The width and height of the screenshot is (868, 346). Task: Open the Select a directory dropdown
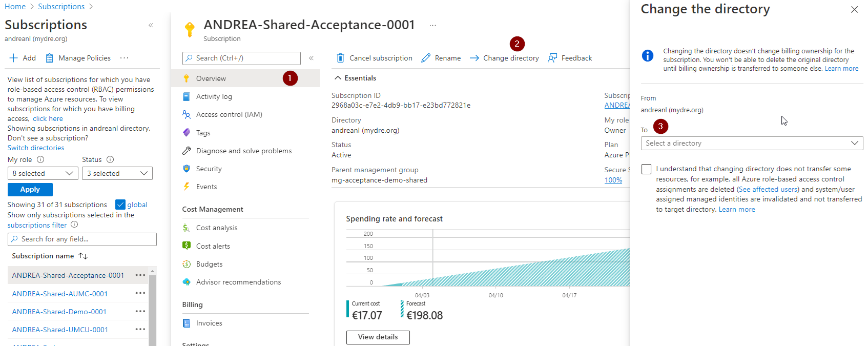(x=752, y=143)
